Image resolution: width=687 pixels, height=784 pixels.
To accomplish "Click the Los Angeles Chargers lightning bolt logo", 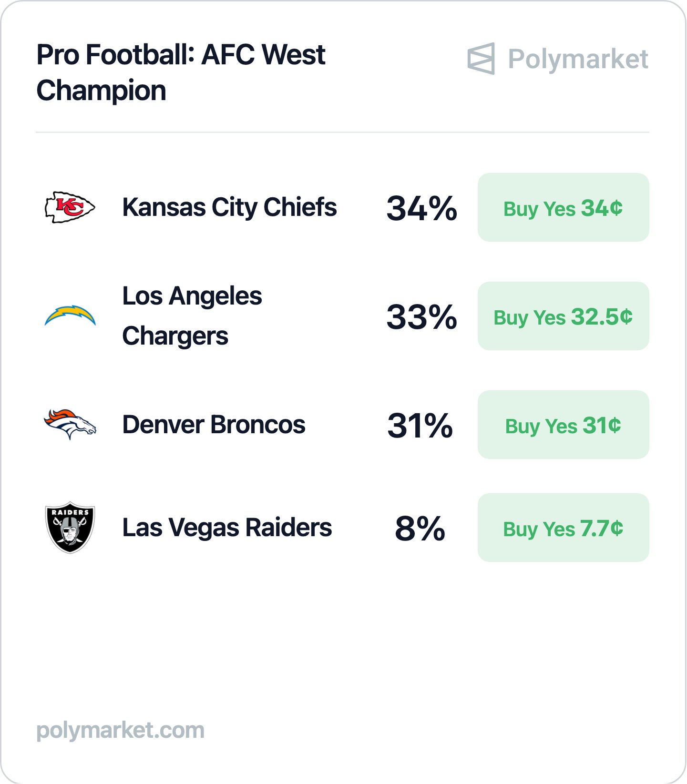I will tap(70, 316).
